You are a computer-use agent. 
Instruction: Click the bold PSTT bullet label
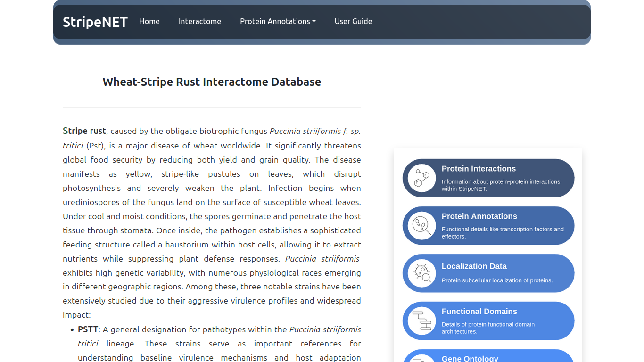[88, 329]
